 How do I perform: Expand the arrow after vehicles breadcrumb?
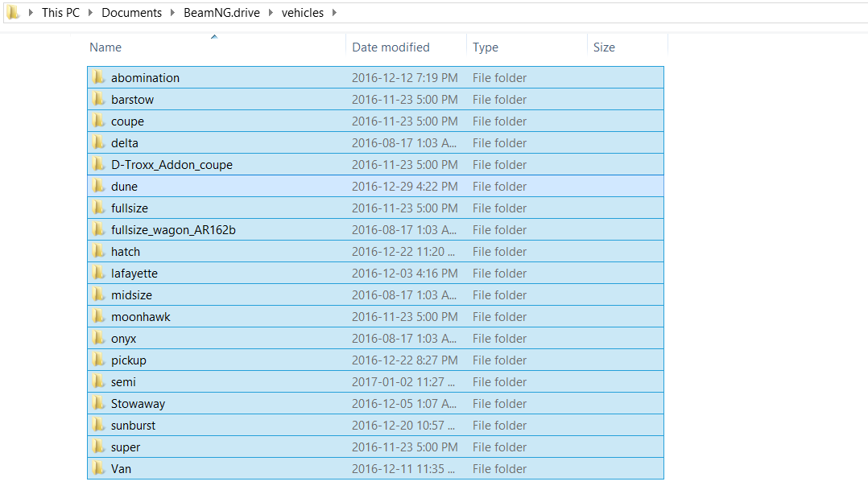point(334,12)
